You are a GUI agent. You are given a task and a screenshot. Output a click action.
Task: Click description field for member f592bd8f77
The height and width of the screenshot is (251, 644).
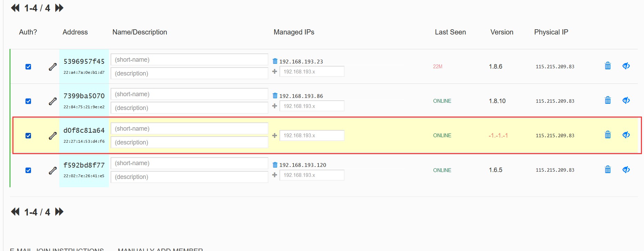click(x=189, y=177)
